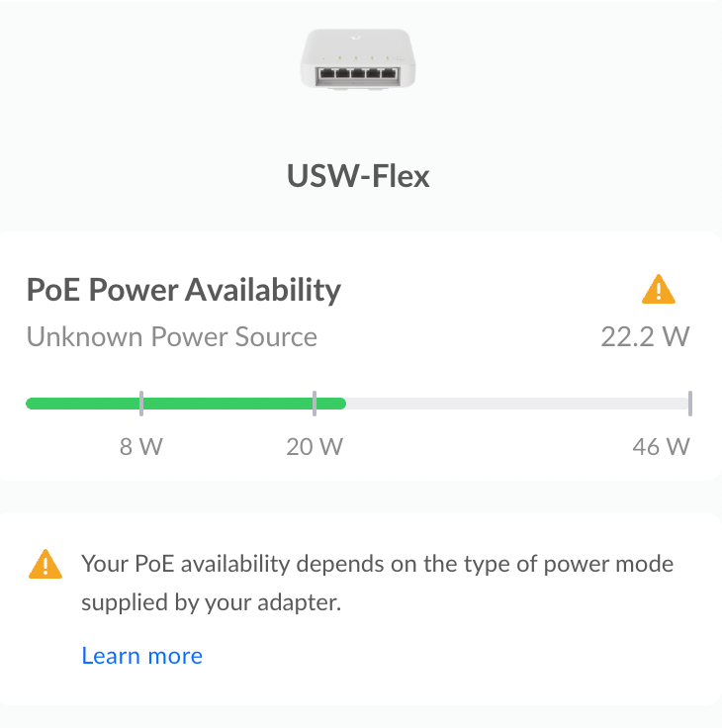Click the PoE availability adapter message text
This screenshot has height=728, width=722.
point(377,584)
